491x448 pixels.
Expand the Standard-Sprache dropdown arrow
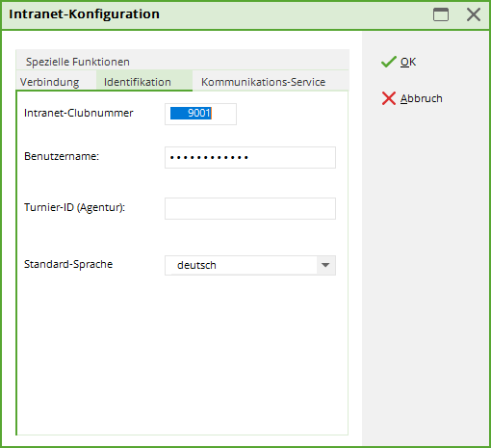point(325,265)
